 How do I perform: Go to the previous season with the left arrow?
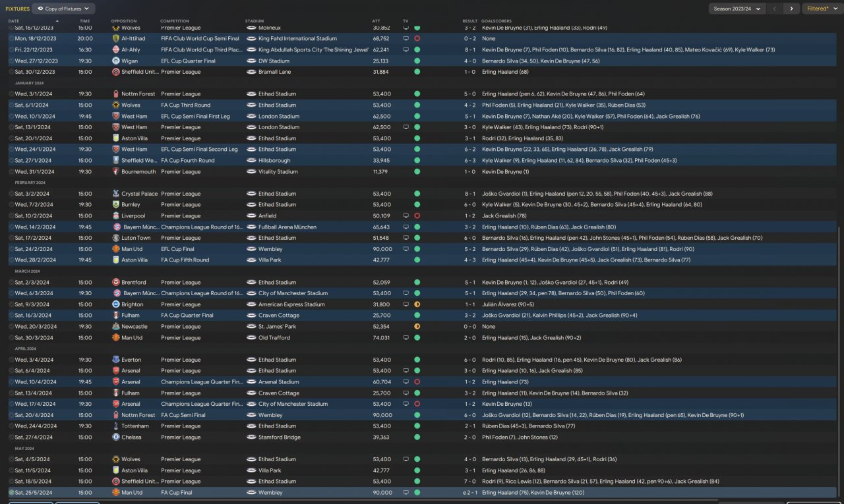pyautogui.click(x=775, y=9)
